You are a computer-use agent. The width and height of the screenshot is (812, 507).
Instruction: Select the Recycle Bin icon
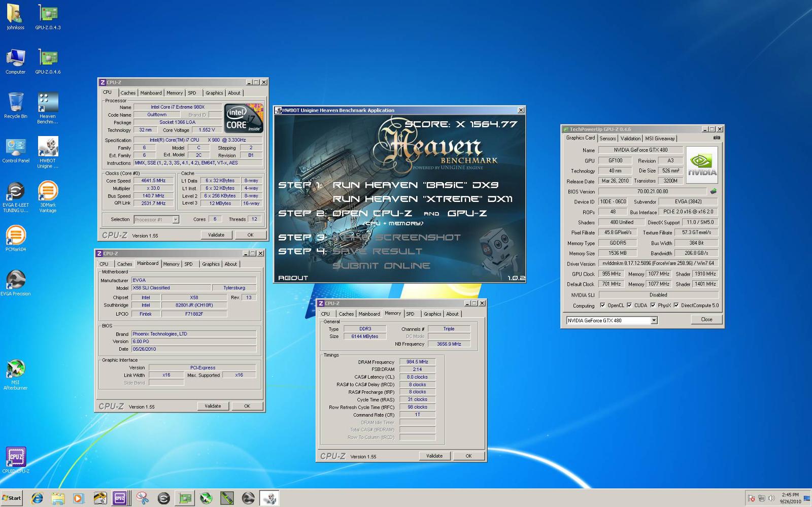15,106
